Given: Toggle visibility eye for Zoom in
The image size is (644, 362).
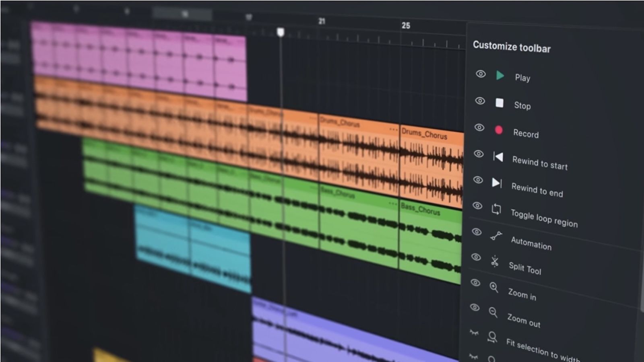Looking at the screenshot, I should pos(475,283).
